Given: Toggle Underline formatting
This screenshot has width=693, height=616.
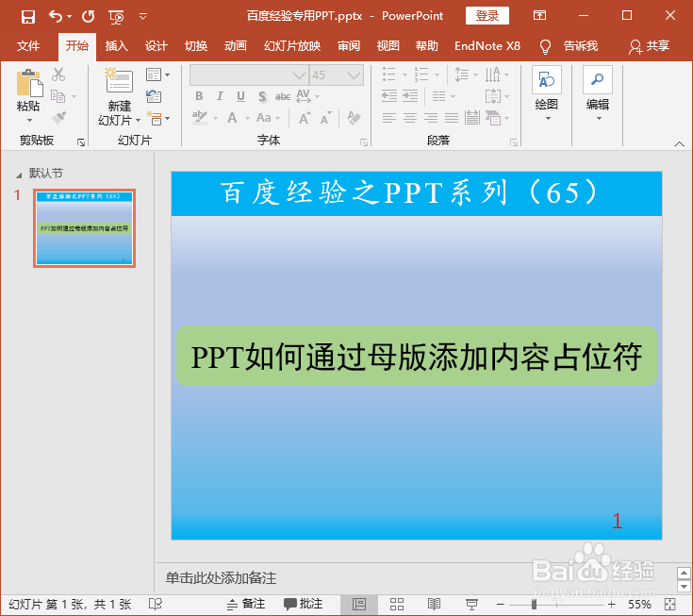Looking at the screenshot, I should (240, 96).
